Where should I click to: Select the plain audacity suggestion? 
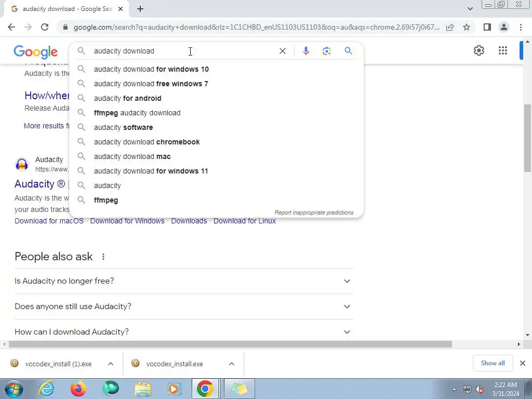(x=216, y=186)
